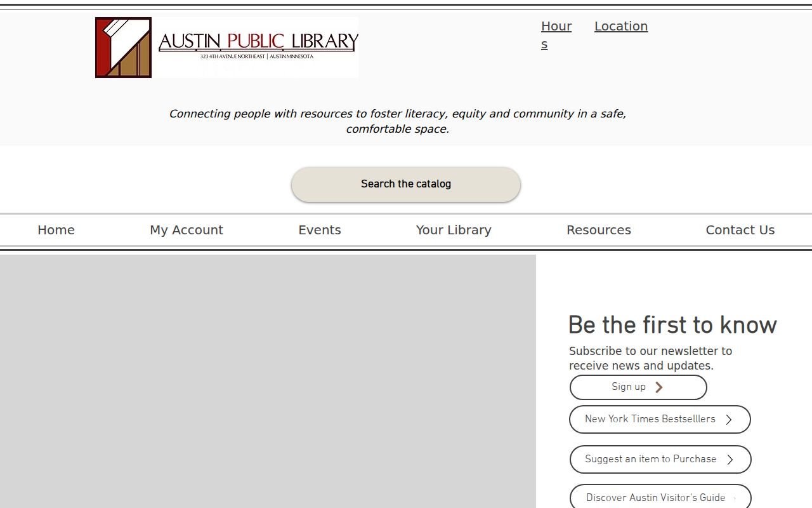Click Suggest an item to Purchase
The width and height of the screenshot is (812, 508).
coord(660,460)
